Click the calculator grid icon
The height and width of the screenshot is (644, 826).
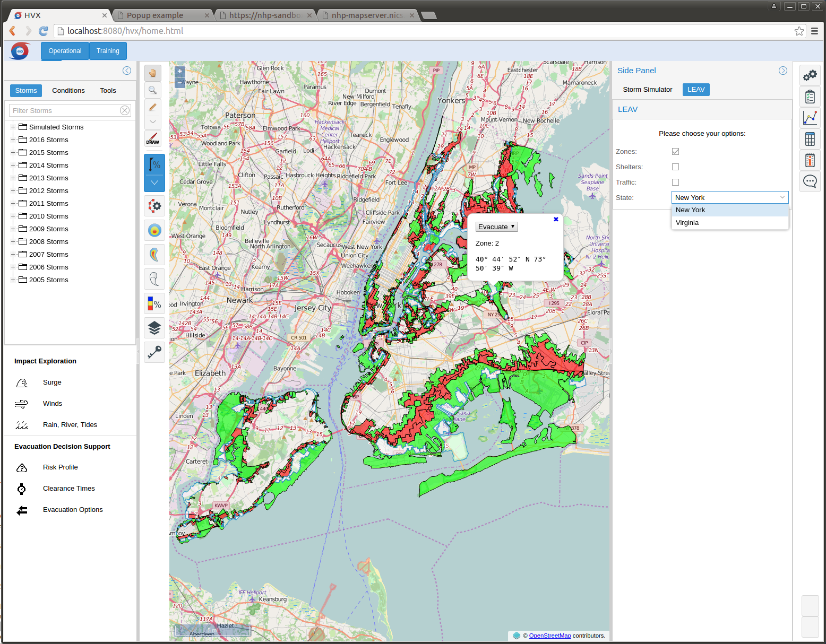(810, 139)
